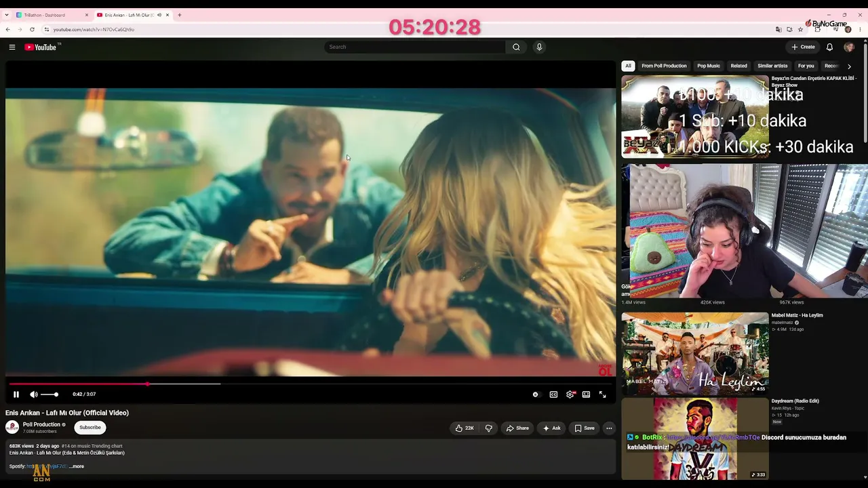Adjust the video volume slider
This screenshot has width=868, height=488.
50,394
